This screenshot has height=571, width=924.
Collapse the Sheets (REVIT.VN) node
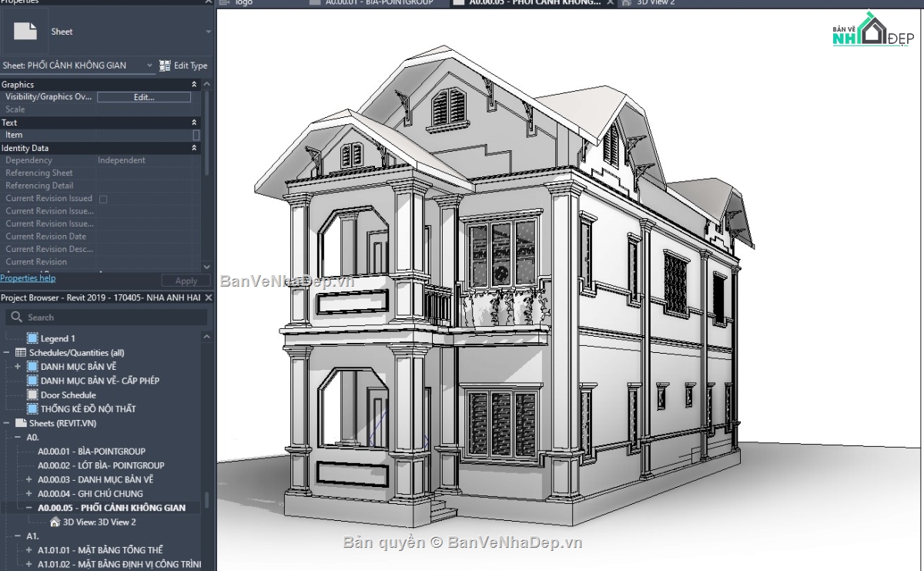(6, 423)
